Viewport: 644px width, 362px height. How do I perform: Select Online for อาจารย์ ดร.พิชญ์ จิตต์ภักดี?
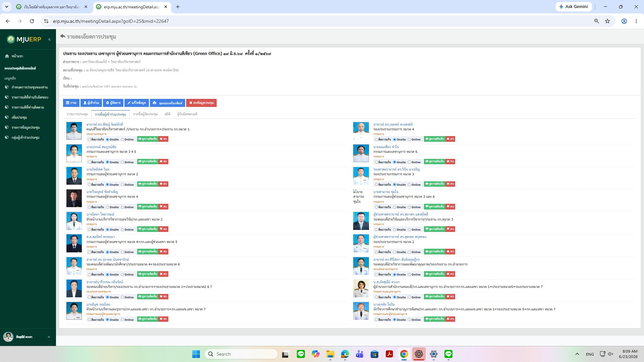[x=122, y=139]
